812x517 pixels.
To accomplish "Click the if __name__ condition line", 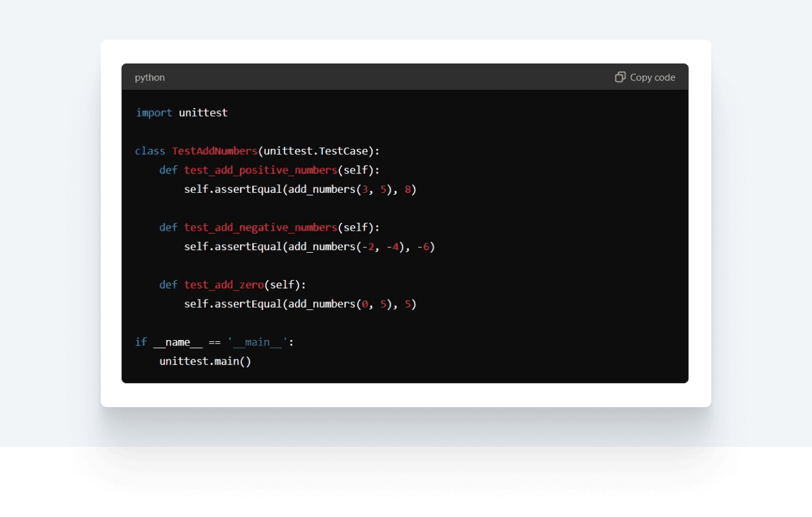I will tap(183, 342).
